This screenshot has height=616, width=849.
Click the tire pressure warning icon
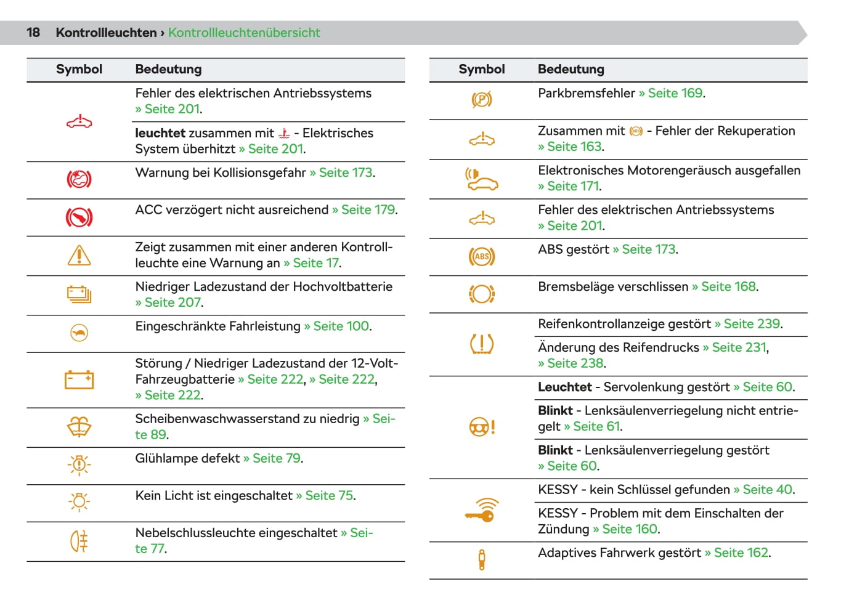[x=482, y=344]
